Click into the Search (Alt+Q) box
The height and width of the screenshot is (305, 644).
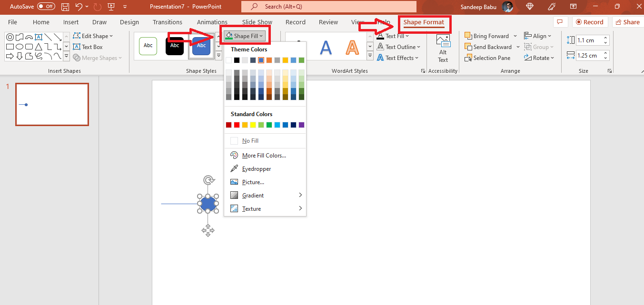[329, 7]
